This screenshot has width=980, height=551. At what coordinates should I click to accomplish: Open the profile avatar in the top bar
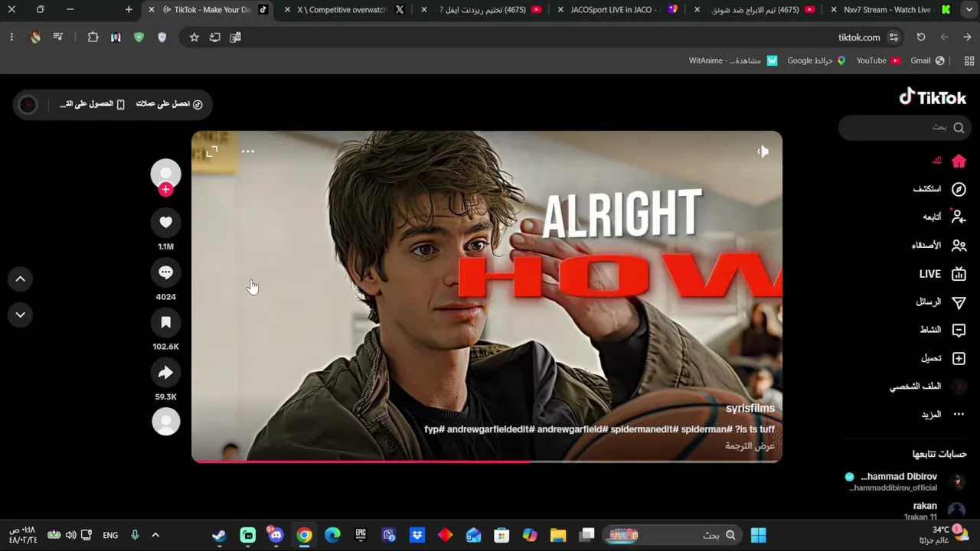coord(28,104)
